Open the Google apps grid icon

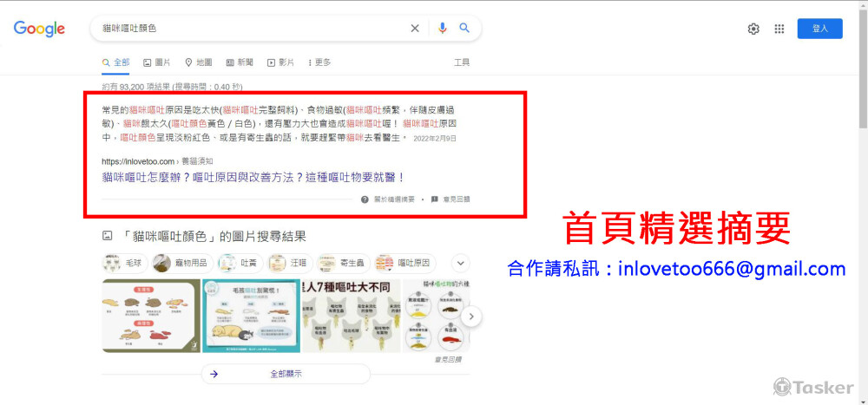pos(779,29)
